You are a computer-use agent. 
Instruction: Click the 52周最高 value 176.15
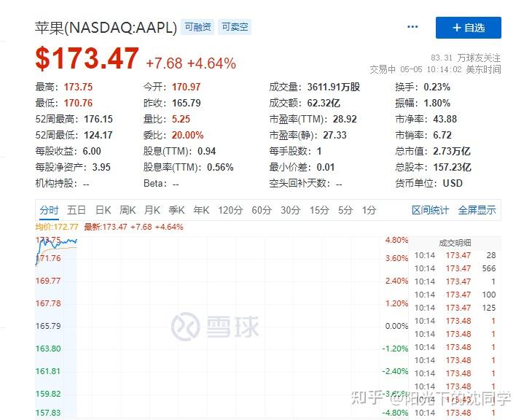click(x=98, y=119)
